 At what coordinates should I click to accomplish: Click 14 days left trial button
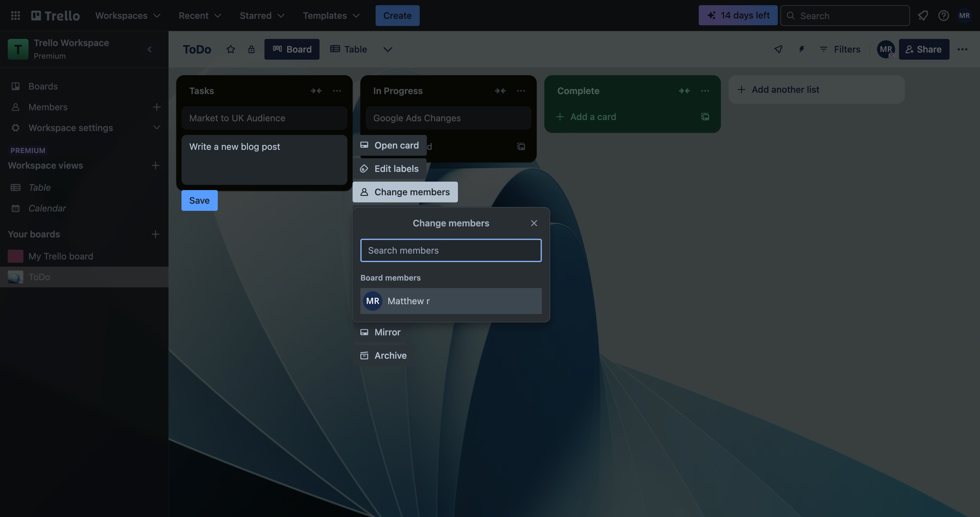pyautogui.click(x=738, y=15)
